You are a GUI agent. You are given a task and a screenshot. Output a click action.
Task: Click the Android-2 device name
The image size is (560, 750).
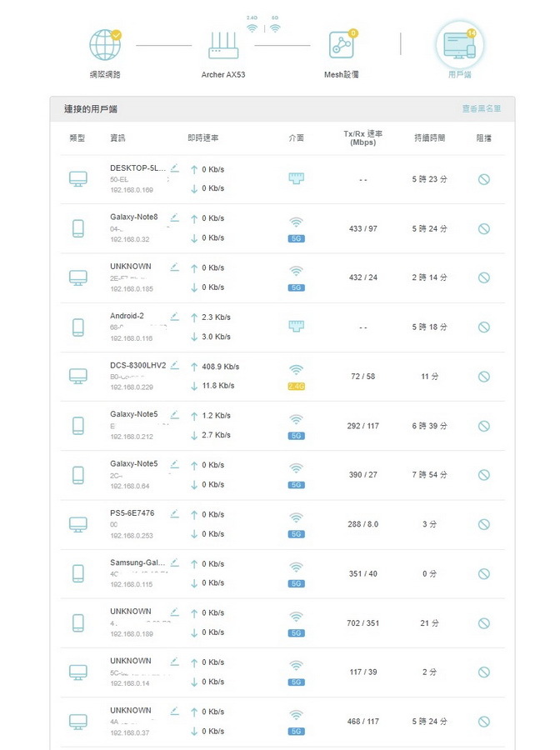(x=127, y=316)
